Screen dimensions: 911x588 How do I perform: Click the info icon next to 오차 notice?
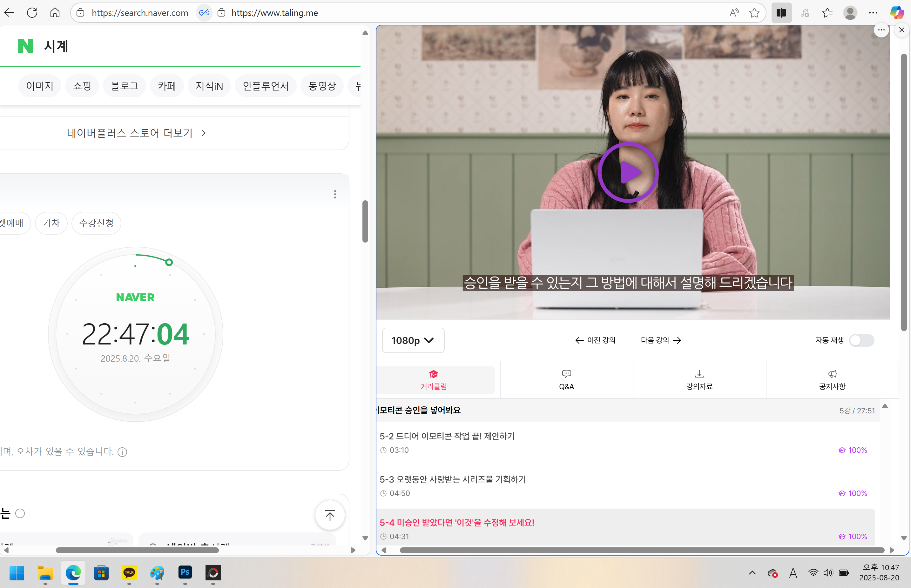point(122,452)
